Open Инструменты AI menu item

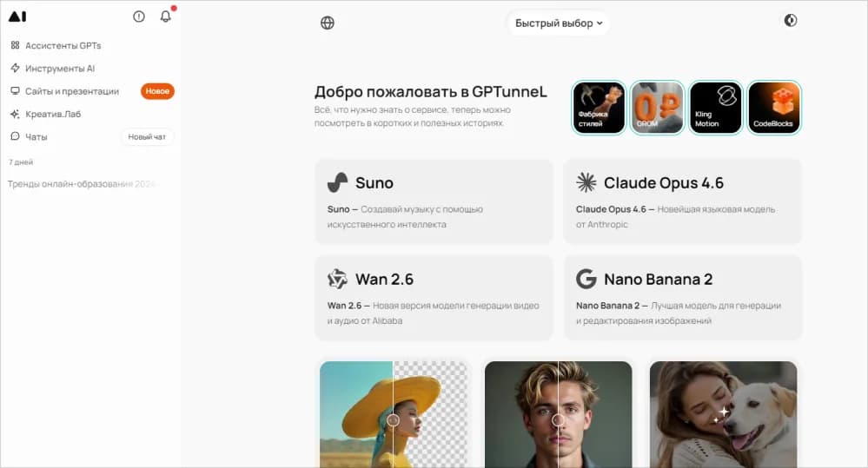coord(53,68)
